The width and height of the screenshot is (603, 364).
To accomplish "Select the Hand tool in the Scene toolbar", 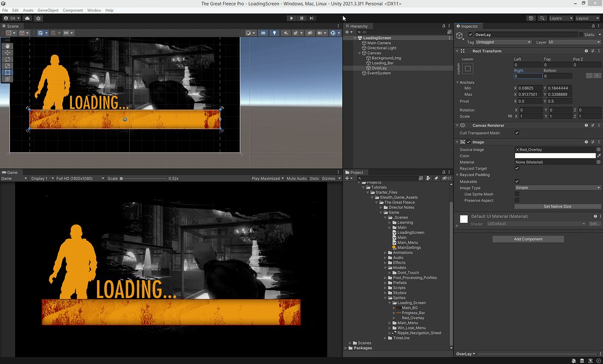I will (7, 46).
